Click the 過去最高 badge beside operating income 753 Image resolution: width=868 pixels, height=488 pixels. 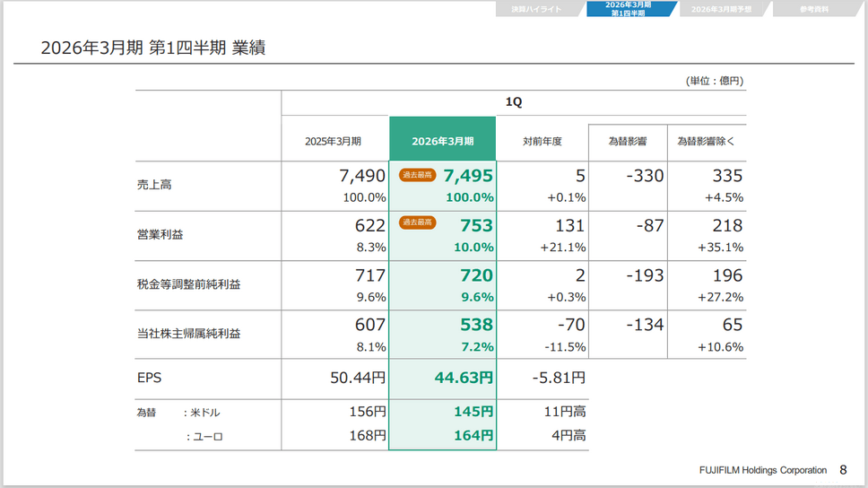coord(418,222)
